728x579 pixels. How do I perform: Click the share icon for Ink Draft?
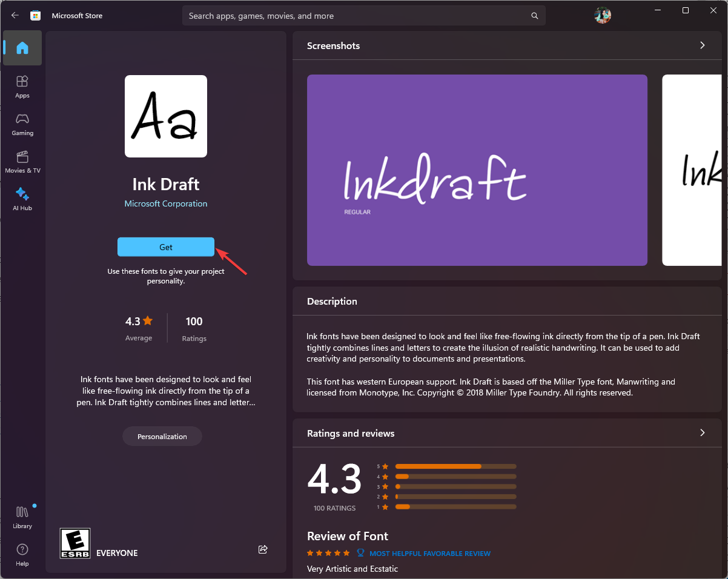263,549
